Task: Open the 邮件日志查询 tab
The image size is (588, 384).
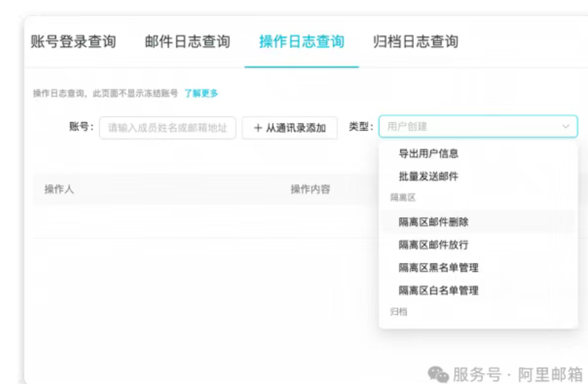Action: coord(187,42)
